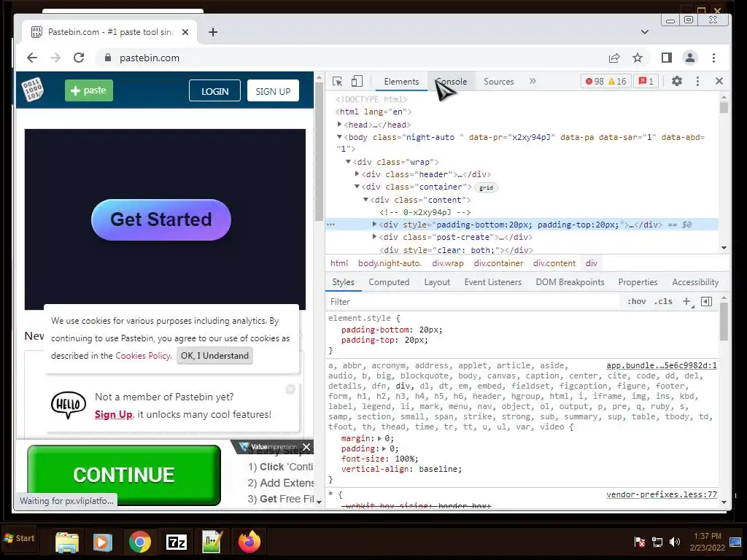This screenshot has height=560, width=747.
Task: Select body.night-auto in breadcrumb
Action: (390, 263)
